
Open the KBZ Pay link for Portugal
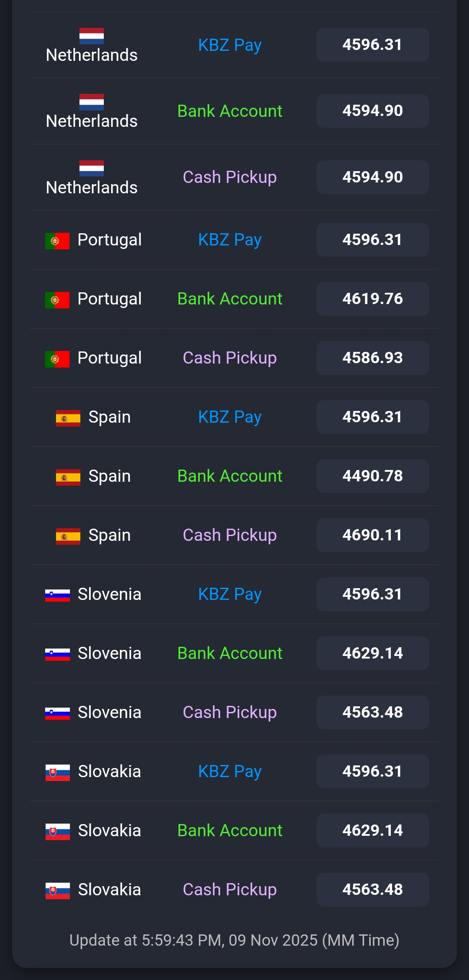tap(230, 240)
